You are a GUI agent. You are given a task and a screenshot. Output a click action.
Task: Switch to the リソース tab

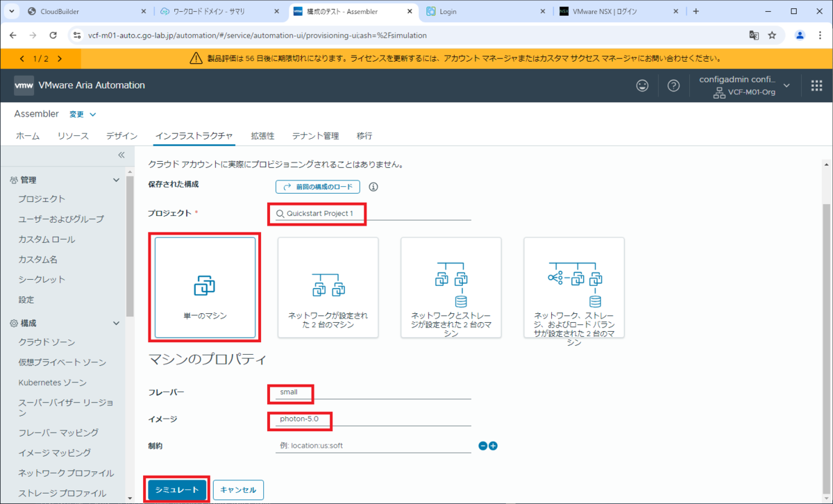pos(73,136)
